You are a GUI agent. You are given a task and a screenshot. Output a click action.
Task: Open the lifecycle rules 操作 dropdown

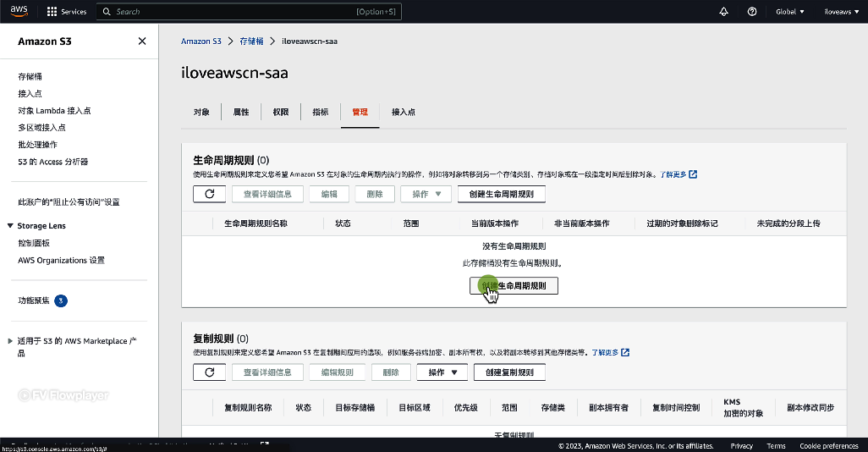pyautogui.click(x=426, y=194)
